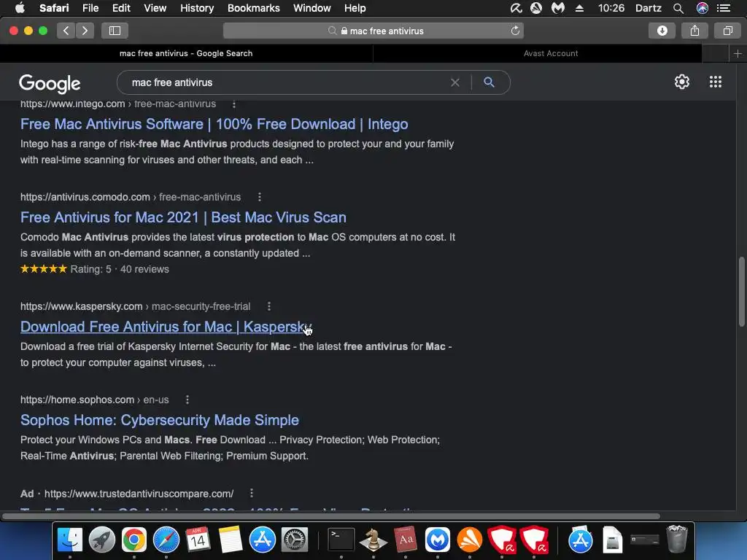
Task: Show tab overview button
Action: (x=727, y=31)
